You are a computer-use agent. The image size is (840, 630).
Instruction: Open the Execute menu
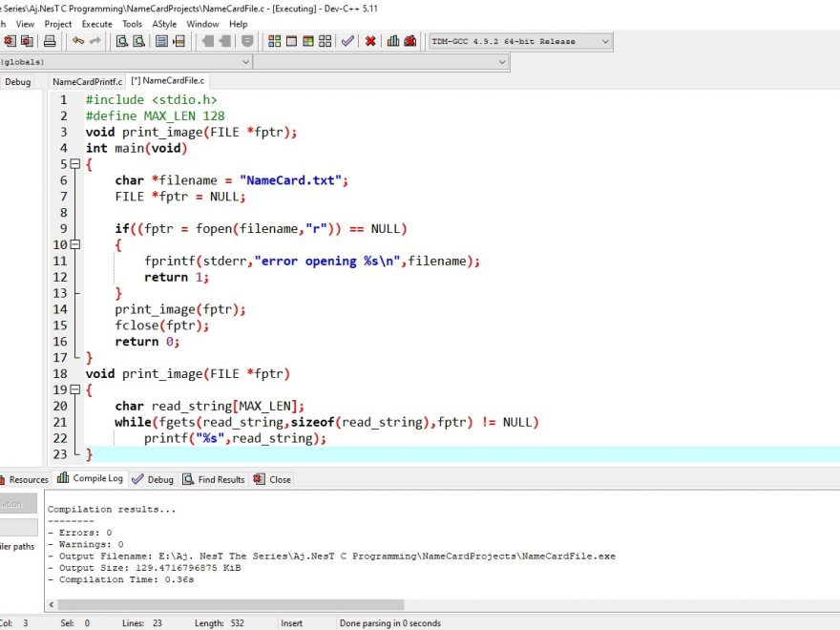pos(96,24)
